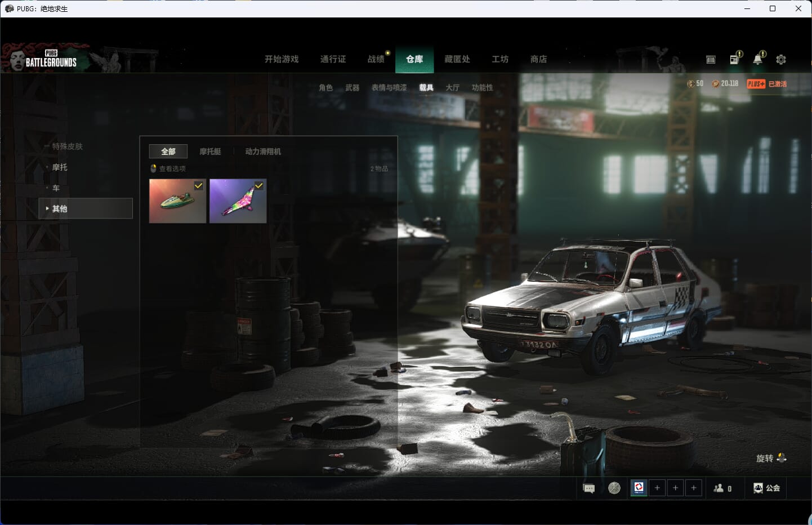Screen dimensions: 812x525
Task: Select the 其他 category in sidebar
Action: pyautogui.click(x=86, y=208)
